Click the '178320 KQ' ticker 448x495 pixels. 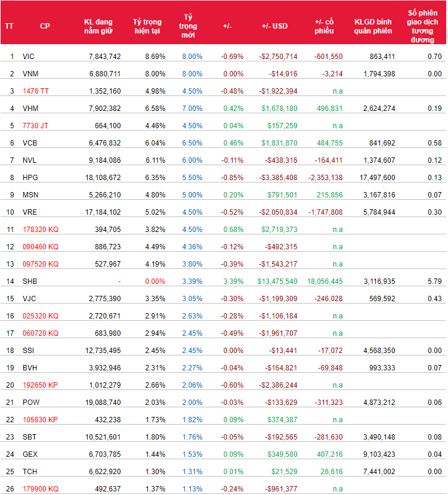click(x=41, y=230)
